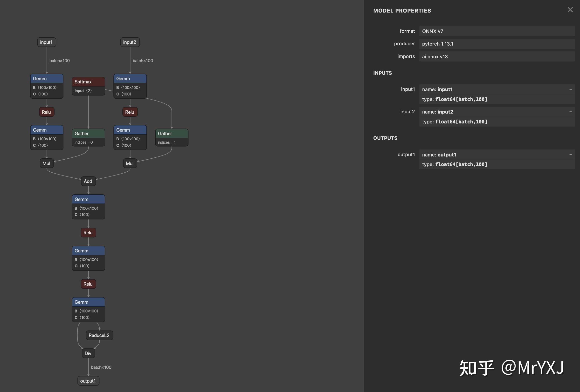This screenshot has width=580, height=392.
Task: Collapse output1 details with its minus control
Action: [571, 154]
